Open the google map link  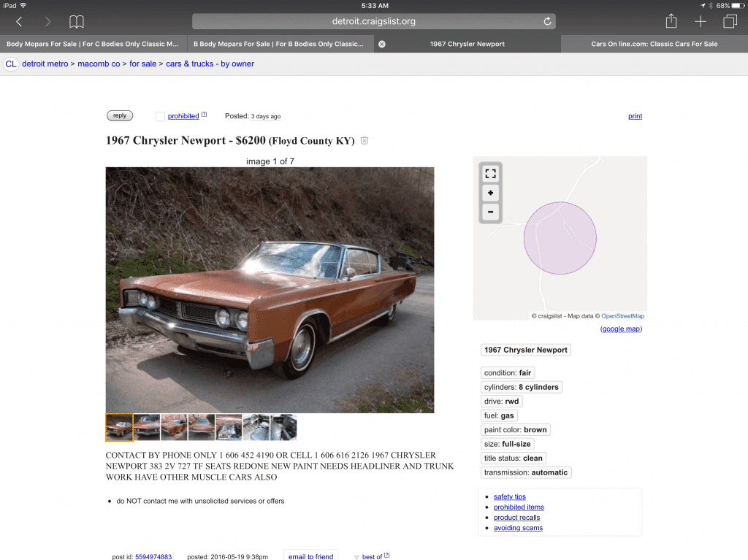click(x=621, y=329)
